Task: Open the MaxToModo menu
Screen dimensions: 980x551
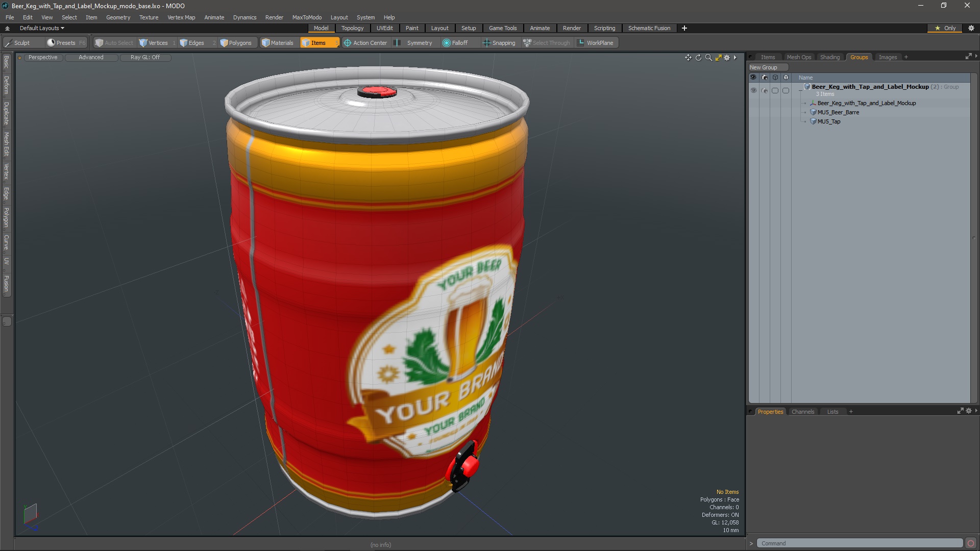Action: pos(307,17)
